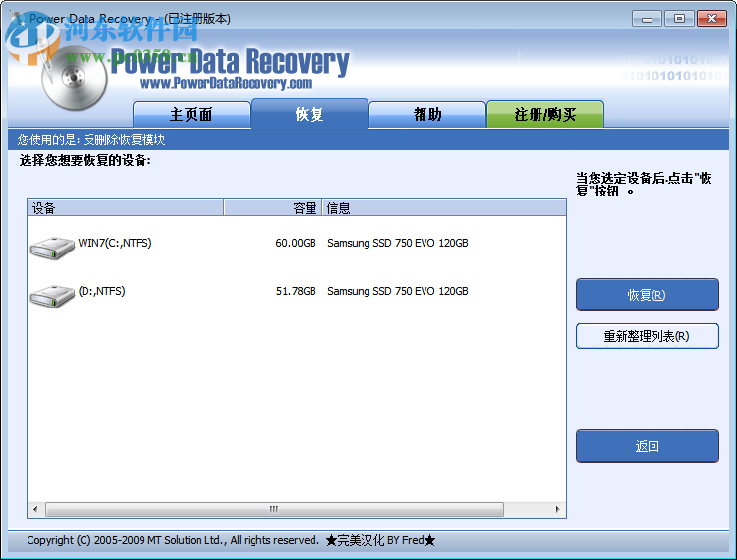This screenshot has width=737, height=560.
Task: Select the D: NTFS drive icon
Action: pos(52,296)
